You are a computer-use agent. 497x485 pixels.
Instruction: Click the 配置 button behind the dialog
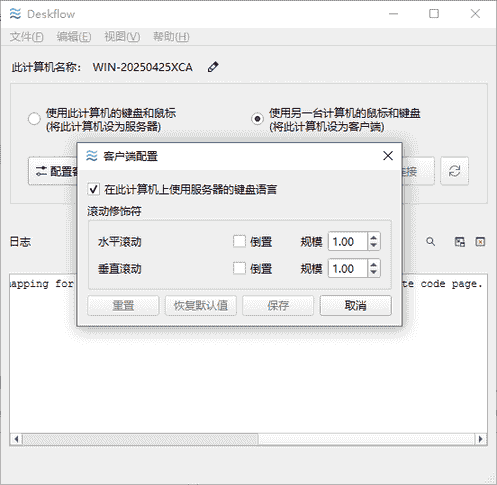pos(53,171)
